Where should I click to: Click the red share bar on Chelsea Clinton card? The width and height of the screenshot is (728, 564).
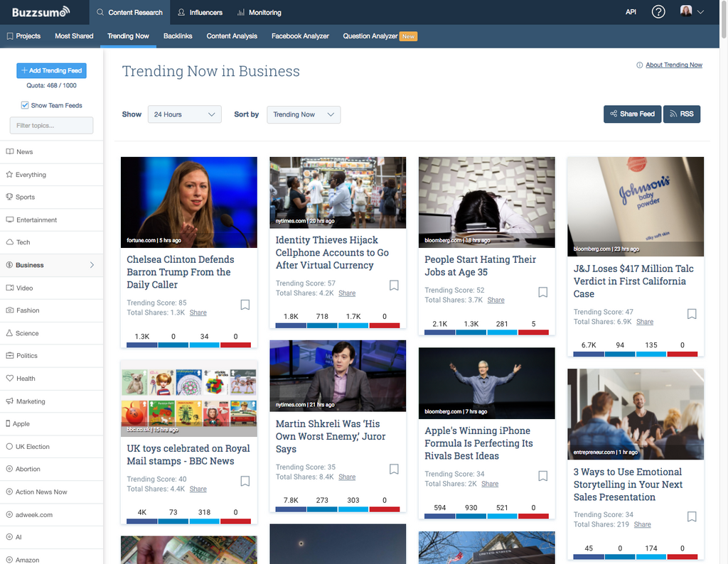(235, 345)
